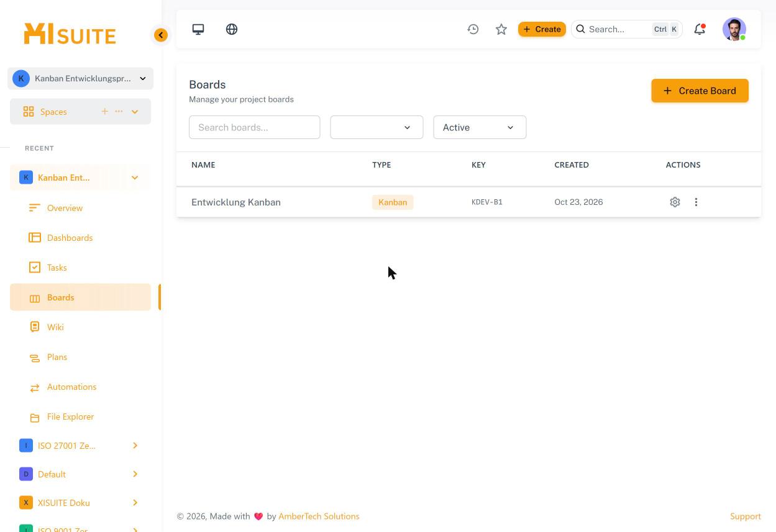Open Automations in sidebar
Image resolution: width=776 pixels, height=532 pixels.
pyautogui.click(x=80, y=387)
